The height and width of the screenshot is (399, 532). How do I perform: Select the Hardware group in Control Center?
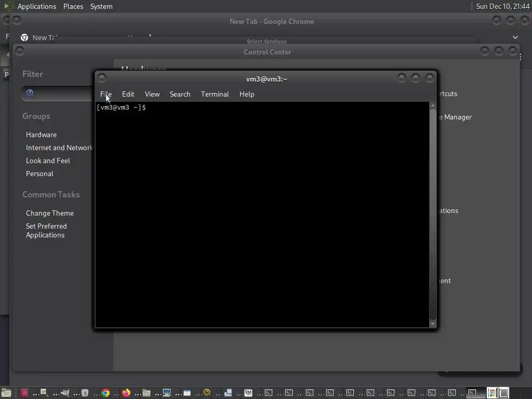(41, 135)
